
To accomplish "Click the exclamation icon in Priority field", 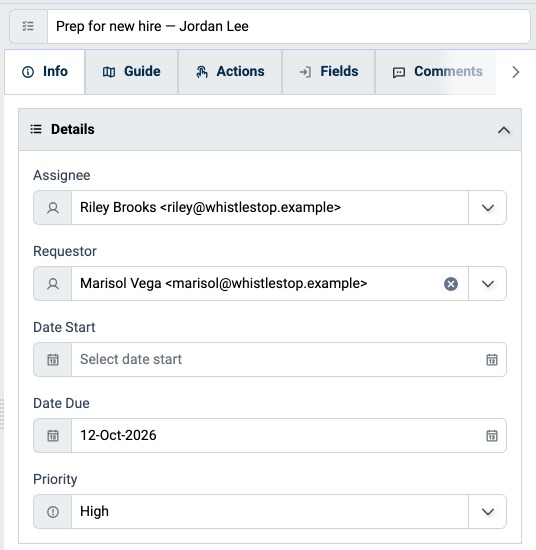I will 53,512.
